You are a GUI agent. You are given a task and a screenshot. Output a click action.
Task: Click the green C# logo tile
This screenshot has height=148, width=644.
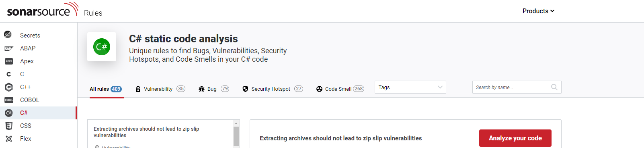tap(102, 47)
